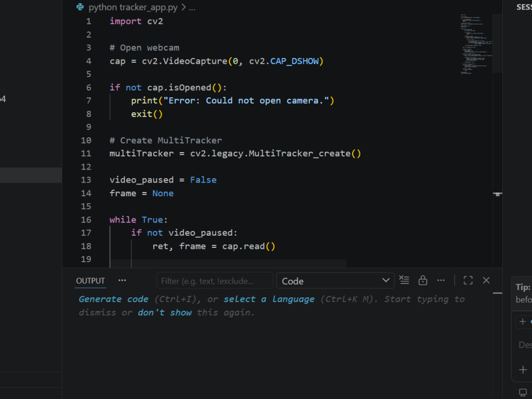Open panel views ellipsis next to OUTPUT

tap(122, 280)
